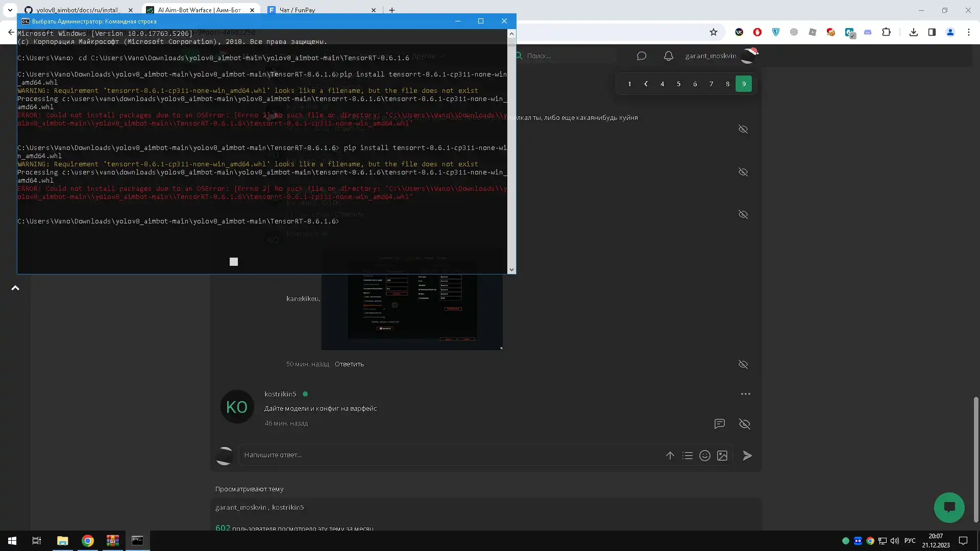Bookmark this page with the star icon

[714, 32]
